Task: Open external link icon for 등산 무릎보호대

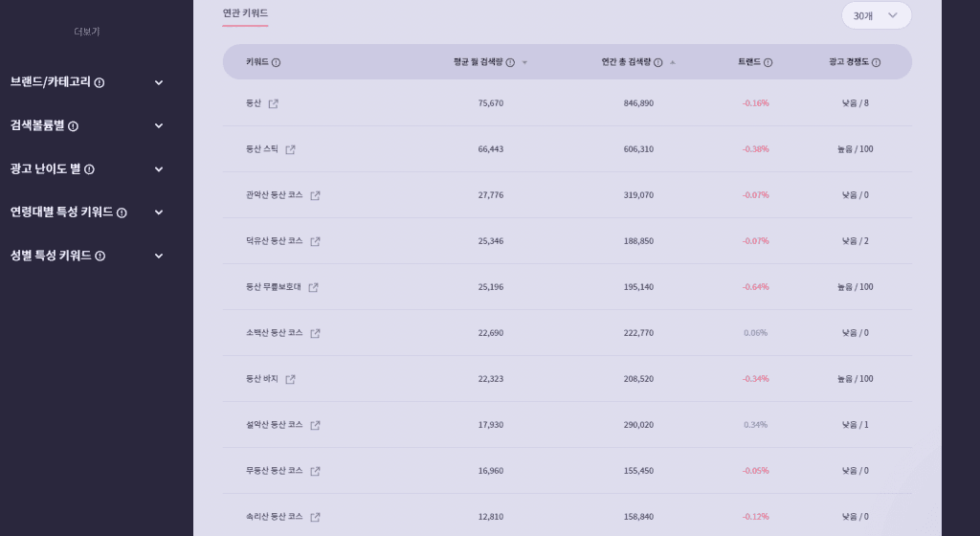Action: point(313,287)
